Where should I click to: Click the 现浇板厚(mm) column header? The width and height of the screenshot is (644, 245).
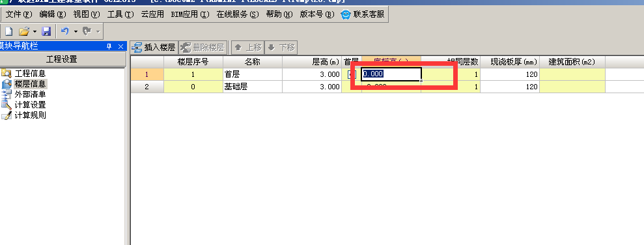click(x=510, y=62)
